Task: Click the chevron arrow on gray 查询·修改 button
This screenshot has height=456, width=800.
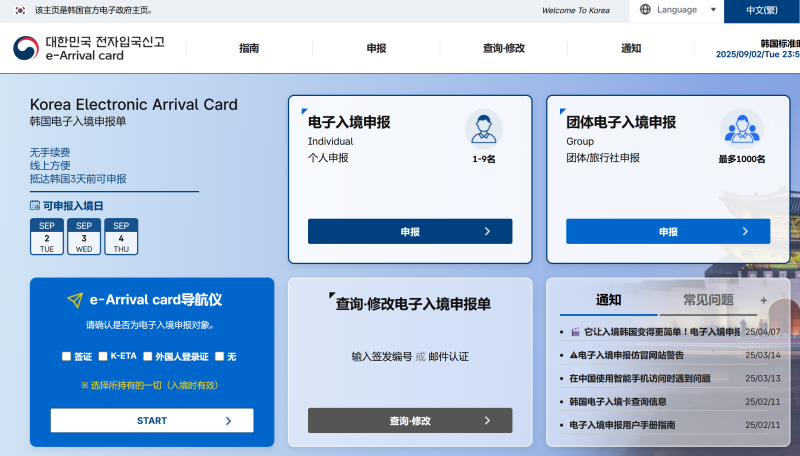Action: point(487,420)
